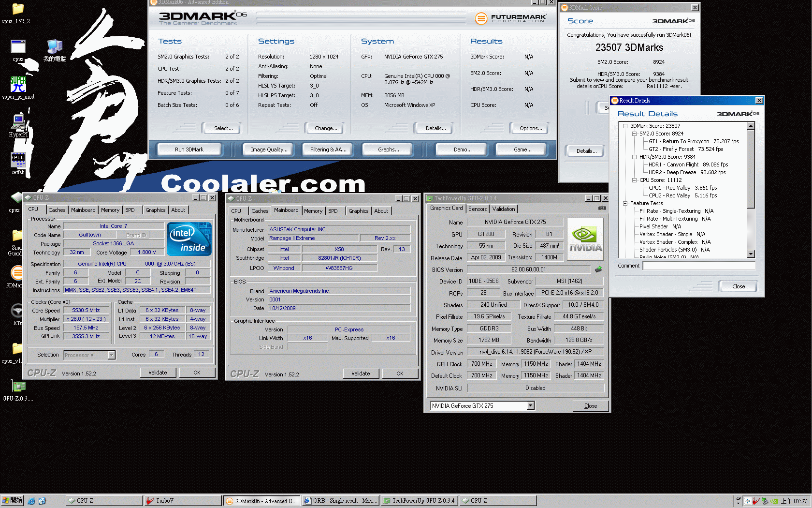
Task: Click Game button in 3DMark06
Action: coord(522,149)
